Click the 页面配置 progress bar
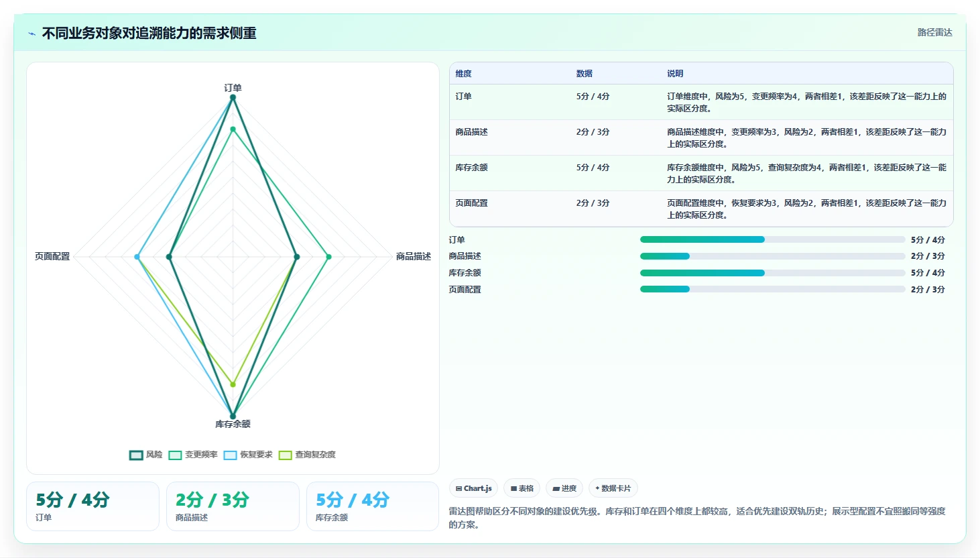This screenshot has height=558, width=980. click(772, 289)
